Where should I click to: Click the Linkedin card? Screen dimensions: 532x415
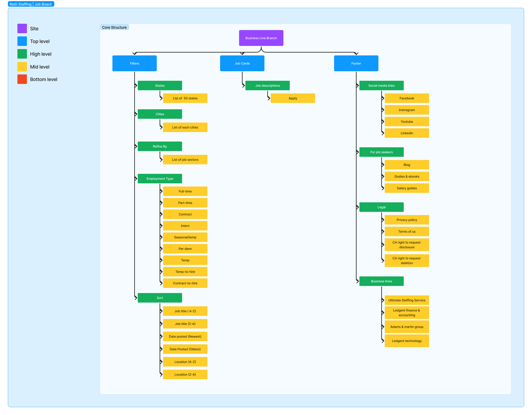click(x=406, y=133)
